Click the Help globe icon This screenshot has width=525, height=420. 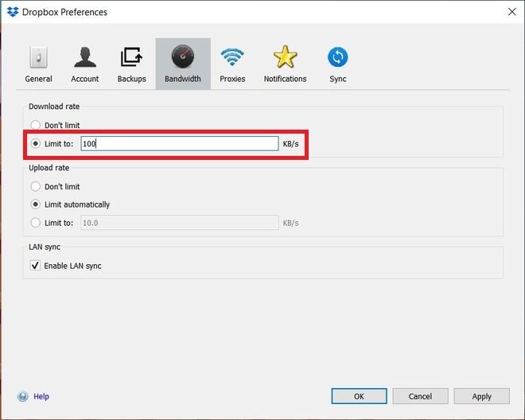[x=23, y=397]
